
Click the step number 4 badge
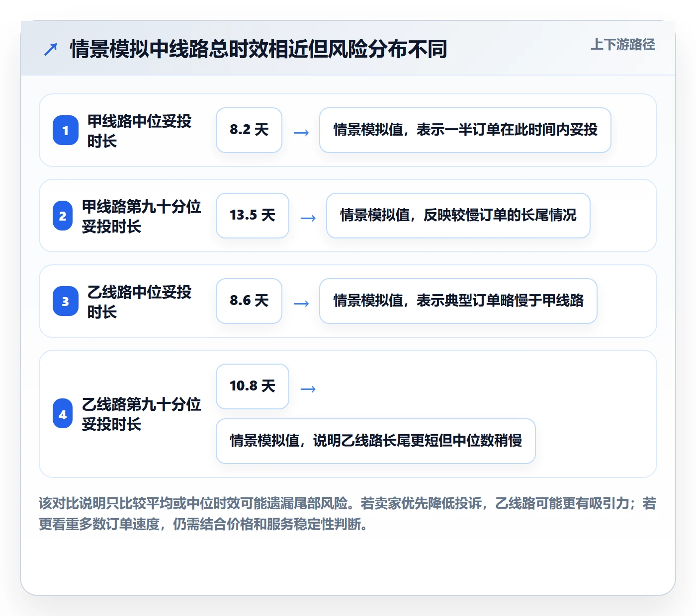click(63, 413)
